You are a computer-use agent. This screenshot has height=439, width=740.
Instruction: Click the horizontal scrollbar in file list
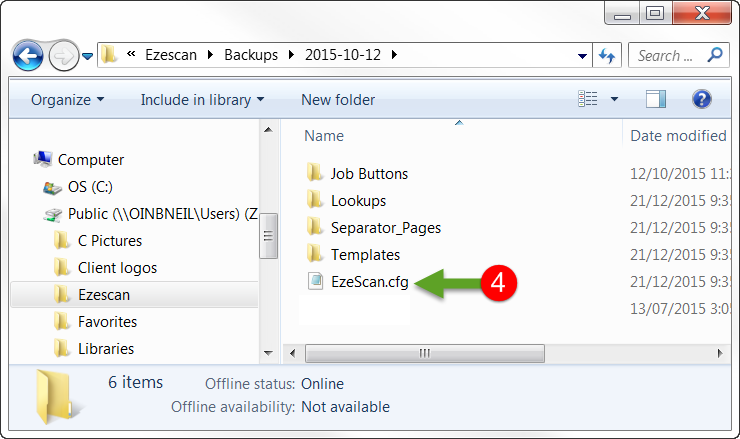[425, 353]
